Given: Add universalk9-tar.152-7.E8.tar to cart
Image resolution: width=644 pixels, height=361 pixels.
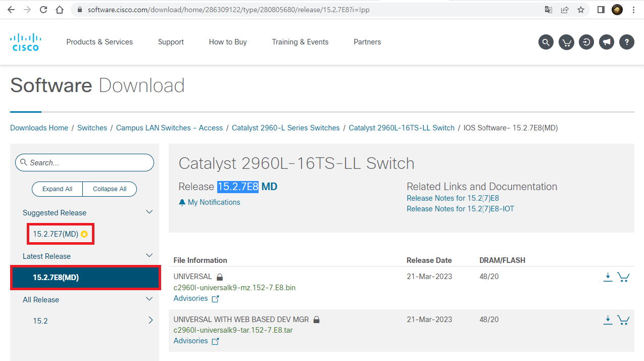Looking at the screenshot, I should coord(623,320).
